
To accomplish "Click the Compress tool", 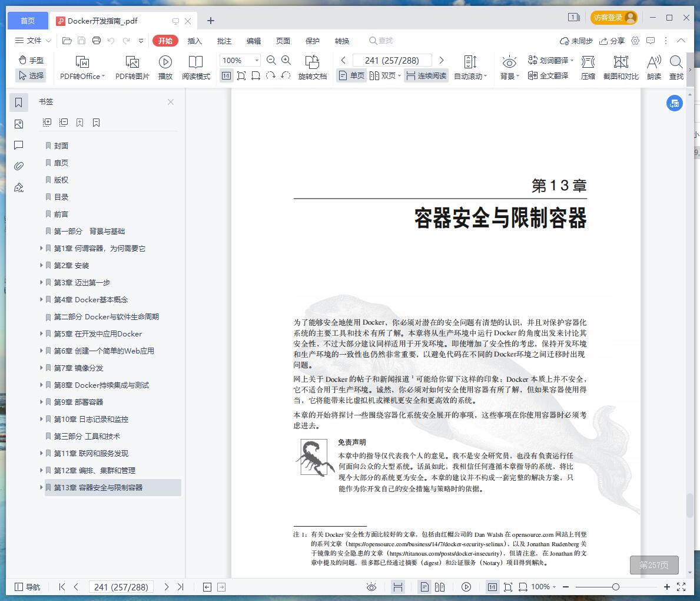I will [x=588, y=68].
